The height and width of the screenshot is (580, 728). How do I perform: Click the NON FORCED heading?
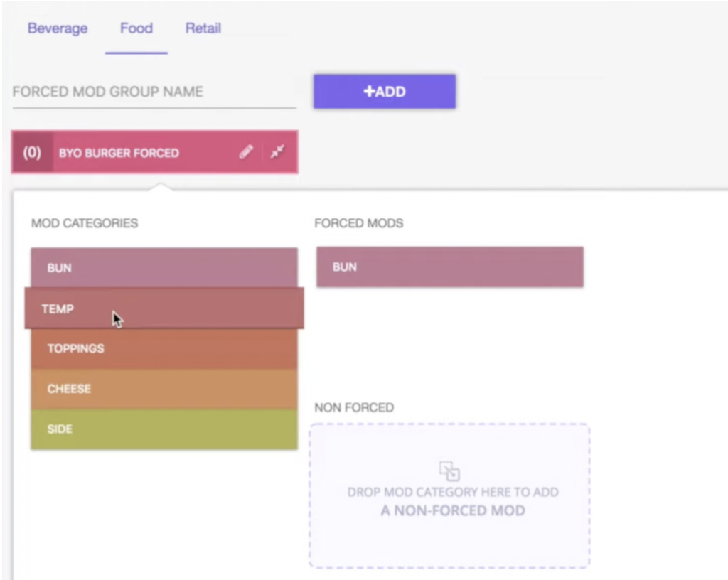pos(354,407)
